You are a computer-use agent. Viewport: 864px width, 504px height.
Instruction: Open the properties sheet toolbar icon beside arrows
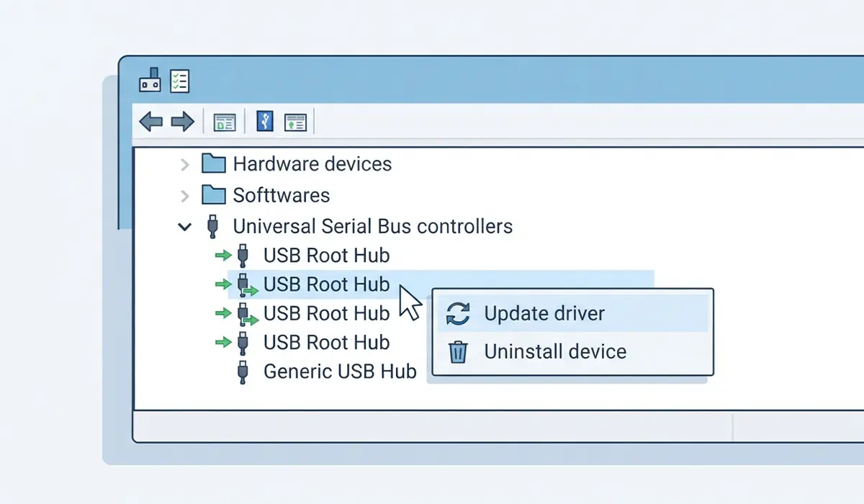tap(225, 123)
